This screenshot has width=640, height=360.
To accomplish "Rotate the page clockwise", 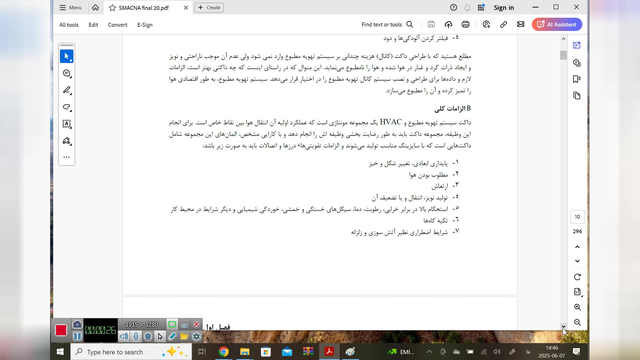I will tap(577, 277).
